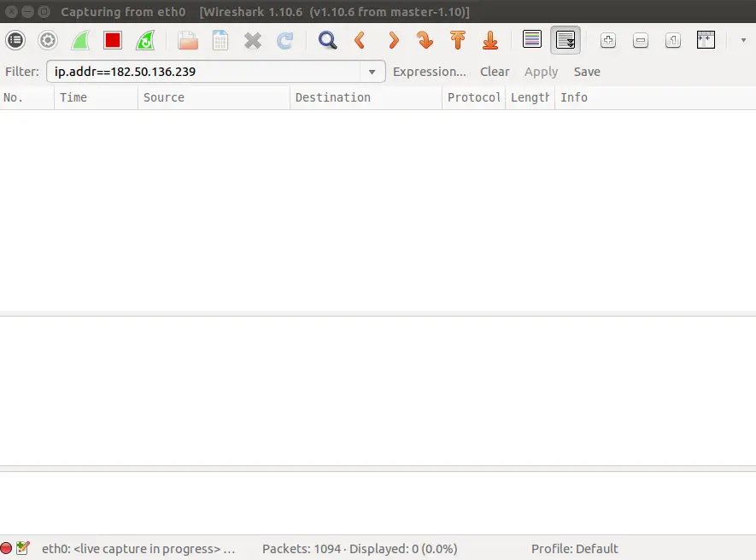Go forward in packet history arrow

[x=394, y=40]
